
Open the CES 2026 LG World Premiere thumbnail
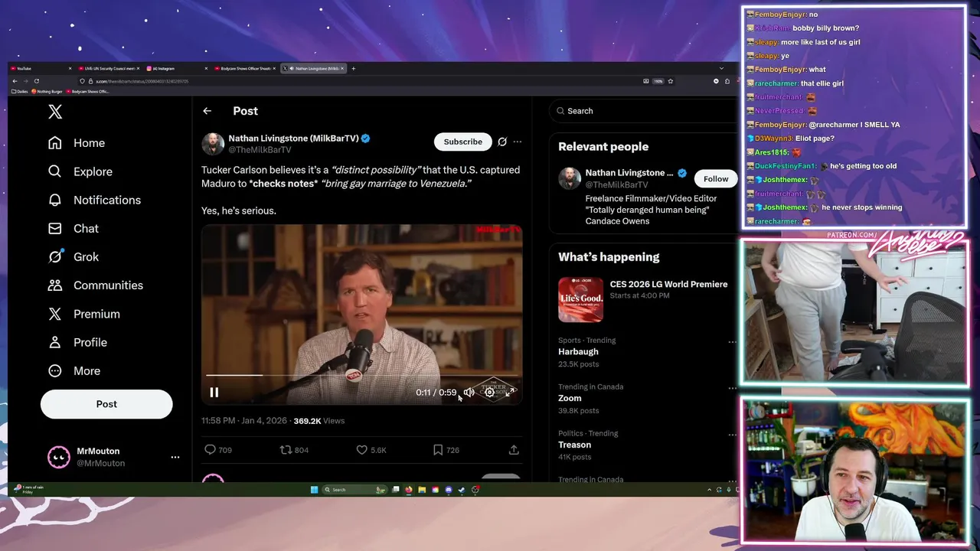(580, 300)
